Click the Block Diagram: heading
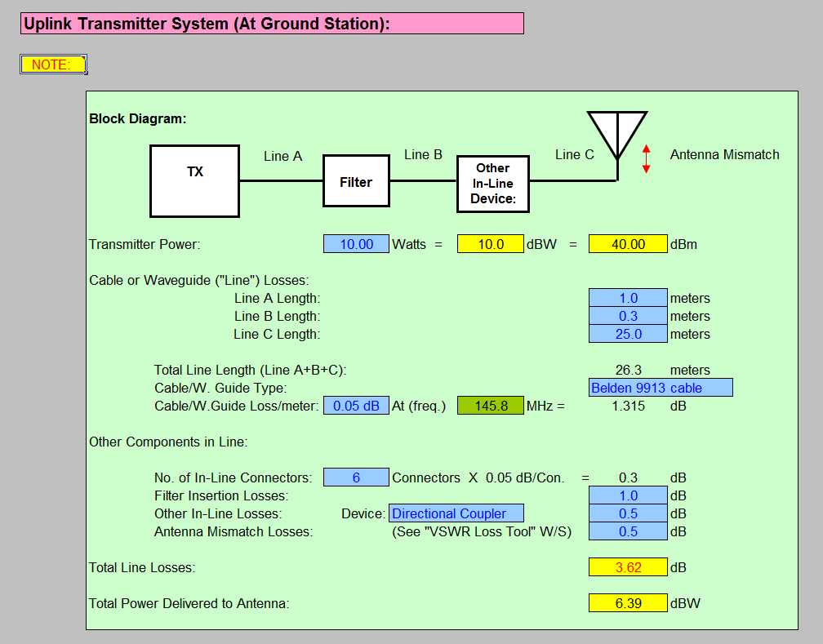 [x=137, y=118]
